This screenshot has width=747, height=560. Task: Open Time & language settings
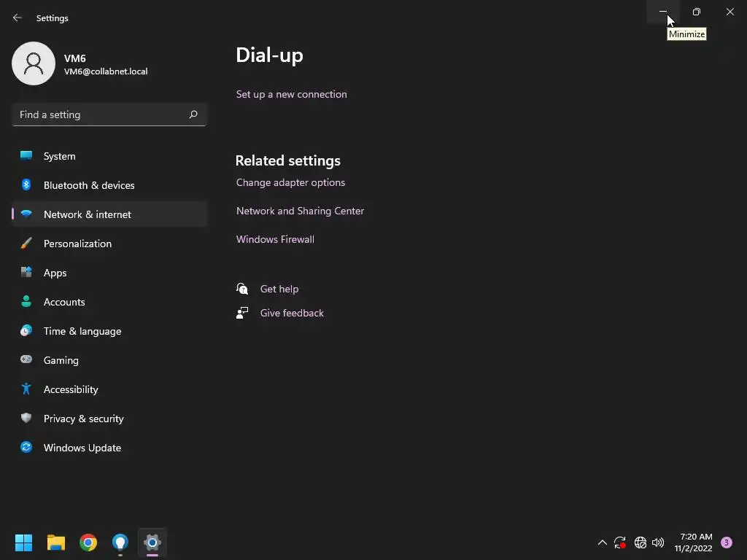(109, 331)
